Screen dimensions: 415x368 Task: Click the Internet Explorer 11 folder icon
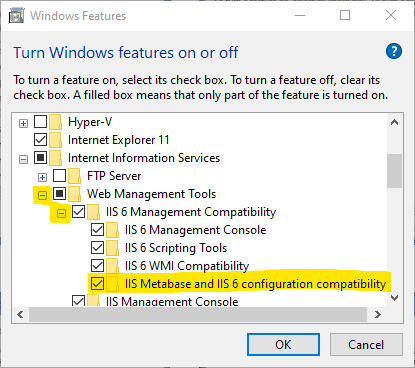(55, 140)
